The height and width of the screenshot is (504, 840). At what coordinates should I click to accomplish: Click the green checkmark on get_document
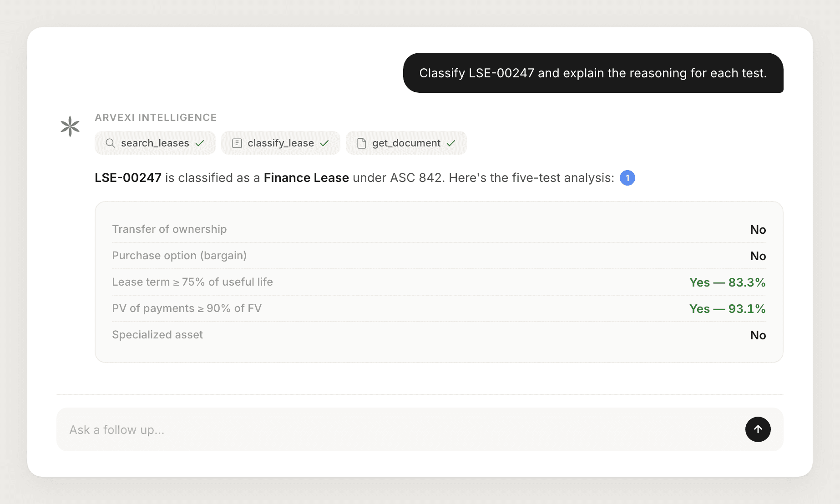(450, 143)
